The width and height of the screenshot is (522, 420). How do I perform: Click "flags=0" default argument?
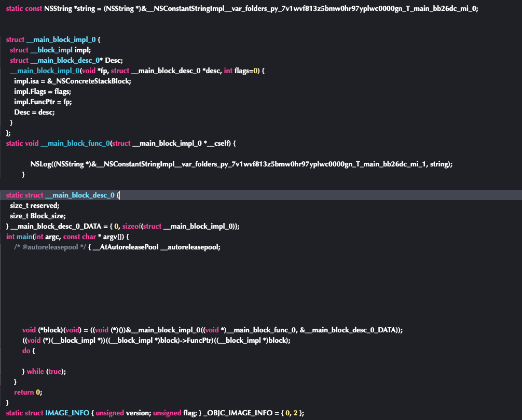pos(246,71)
